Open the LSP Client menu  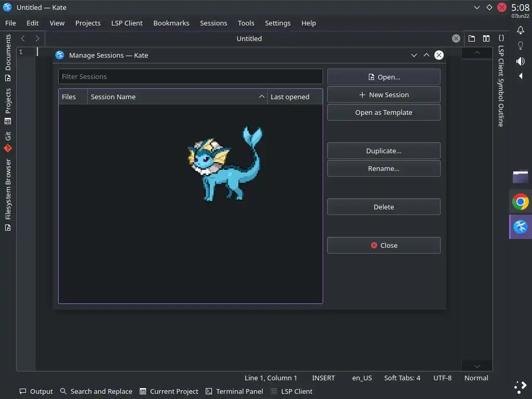click(127, 23)
